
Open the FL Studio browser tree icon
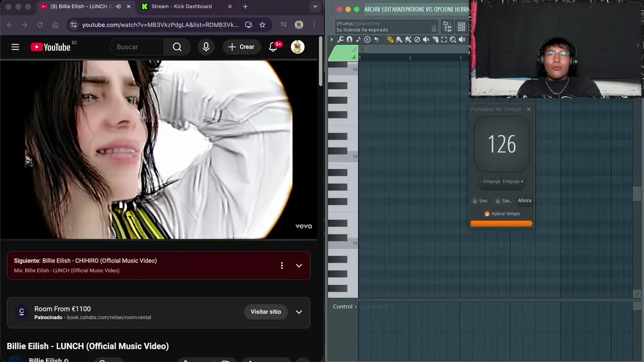(x=447, y=27)
